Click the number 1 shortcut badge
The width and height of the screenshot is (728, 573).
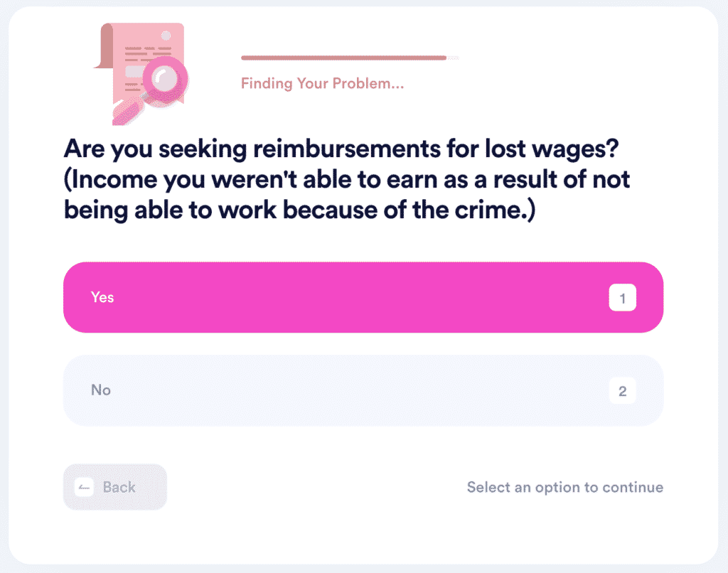[x=622, y=298]
